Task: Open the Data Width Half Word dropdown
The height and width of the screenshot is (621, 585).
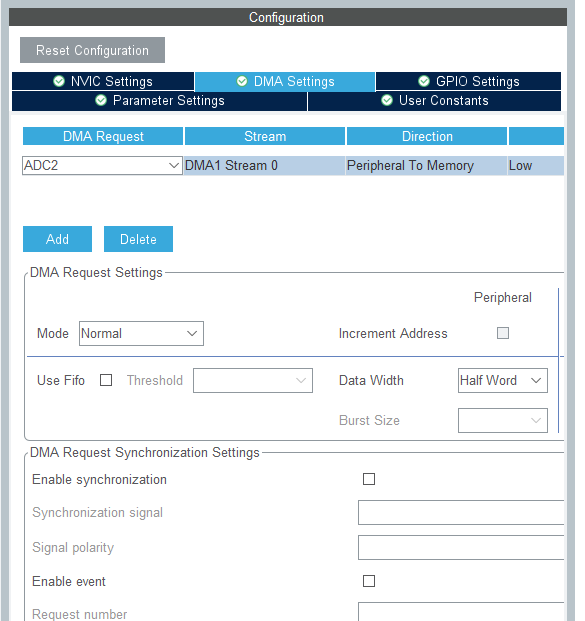Action: click(503, 381)
